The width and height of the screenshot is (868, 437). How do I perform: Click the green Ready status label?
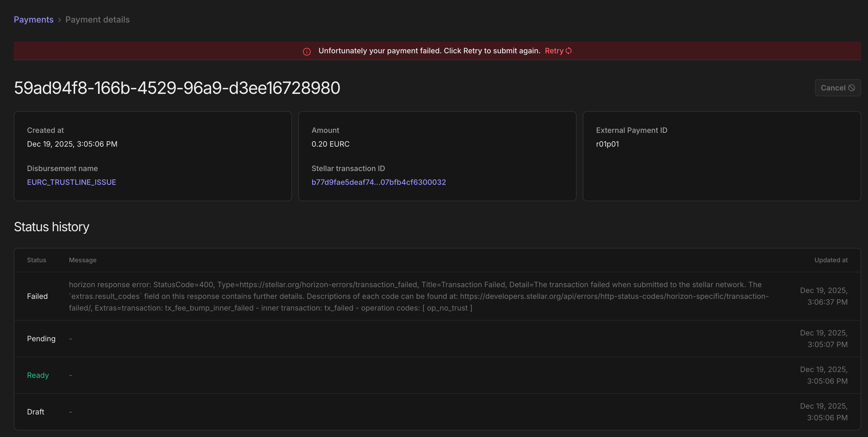tap(38, 375)
